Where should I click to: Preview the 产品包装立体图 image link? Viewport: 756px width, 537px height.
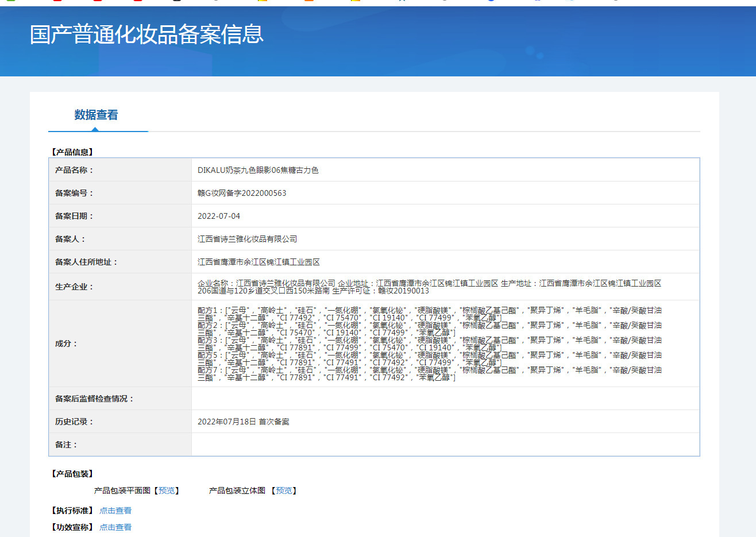[284, 490]
